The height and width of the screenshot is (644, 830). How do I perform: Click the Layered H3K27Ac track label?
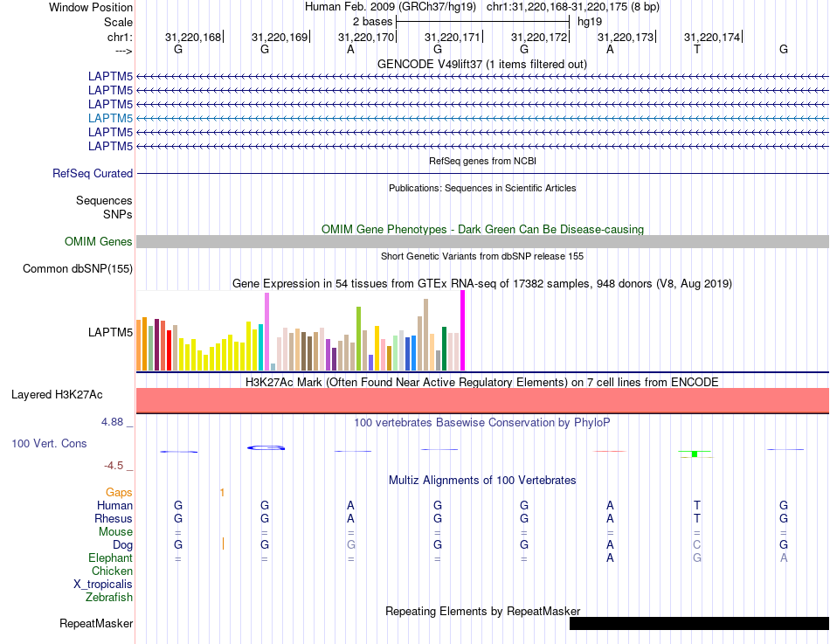(x=57, y=395)
